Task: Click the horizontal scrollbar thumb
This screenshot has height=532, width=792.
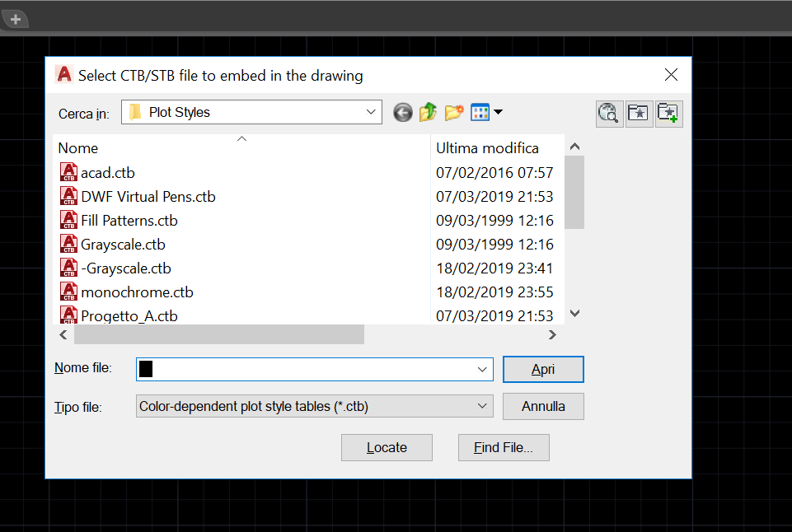Action: click(219, 334)
